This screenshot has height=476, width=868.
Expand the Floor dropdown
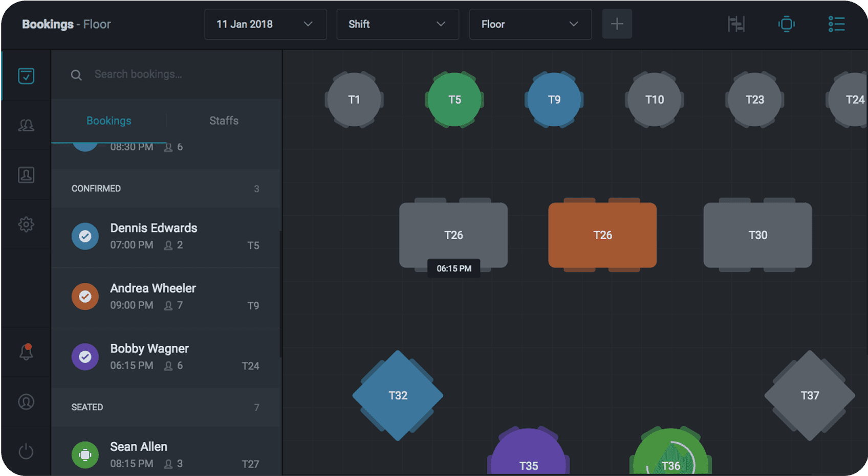point(530,24)
